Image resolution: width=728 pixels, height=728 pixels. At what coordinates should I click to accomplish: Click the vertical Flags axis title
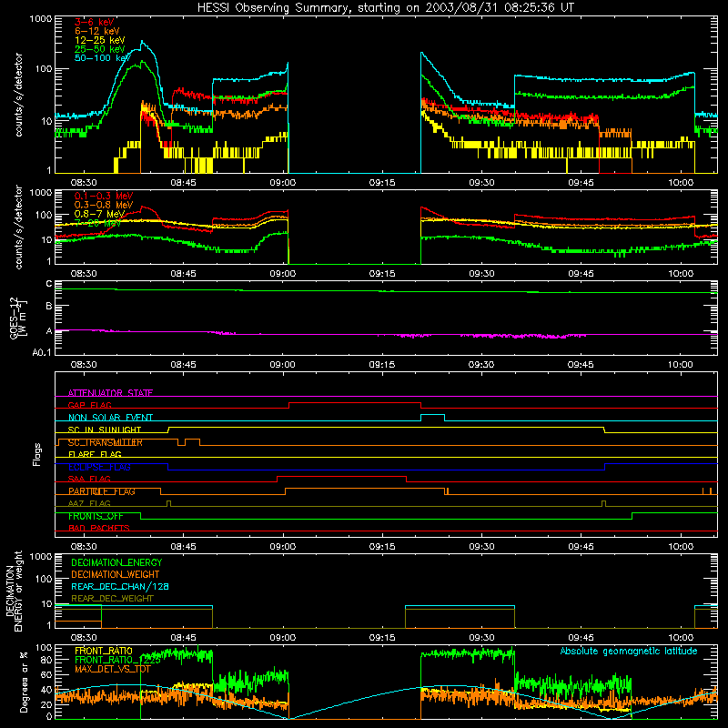[x=36, y=454]
